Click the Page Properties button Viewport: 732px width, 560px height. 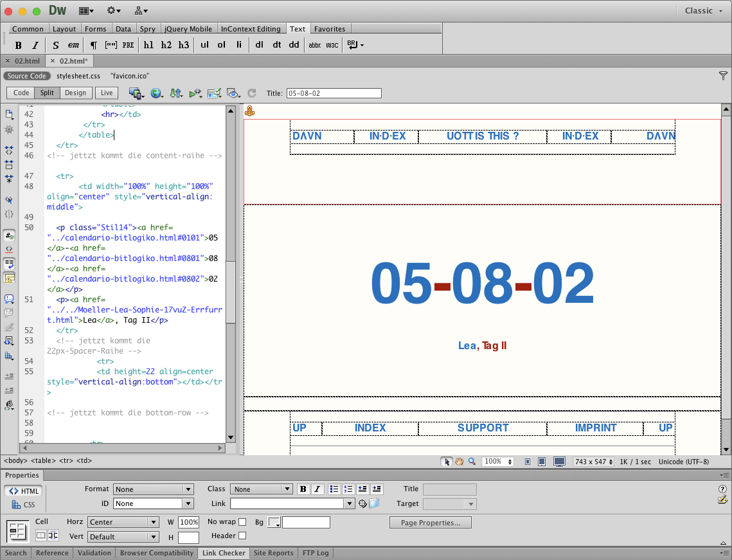coord(430,523)
